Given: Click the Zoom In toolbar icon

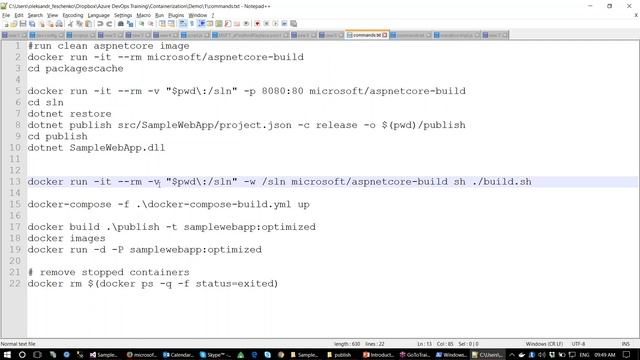Looking at the screenshot, I should 141,24.
